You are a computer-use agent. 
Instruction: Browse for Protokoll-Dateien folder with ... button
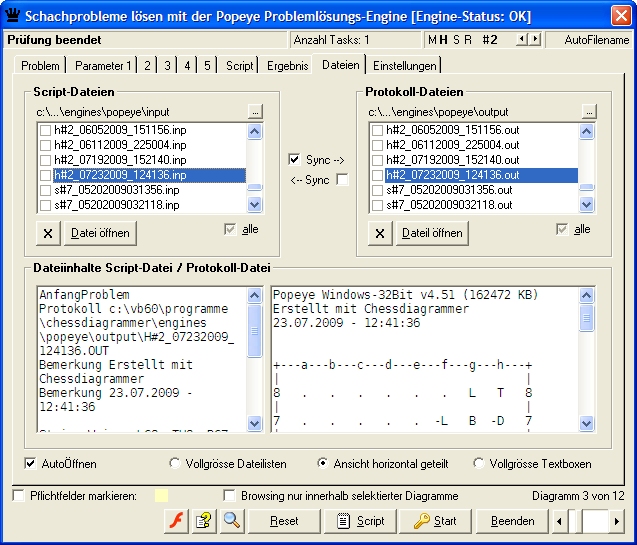coord(589,111)
